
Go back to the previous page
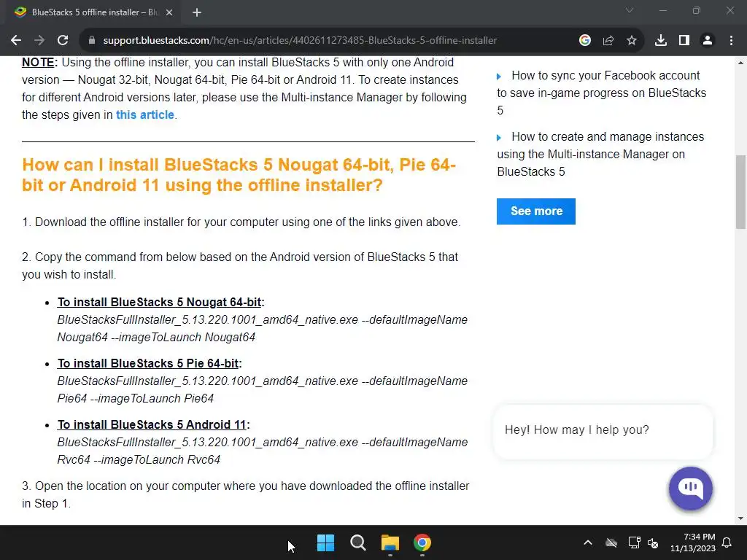tap(16, 41)
